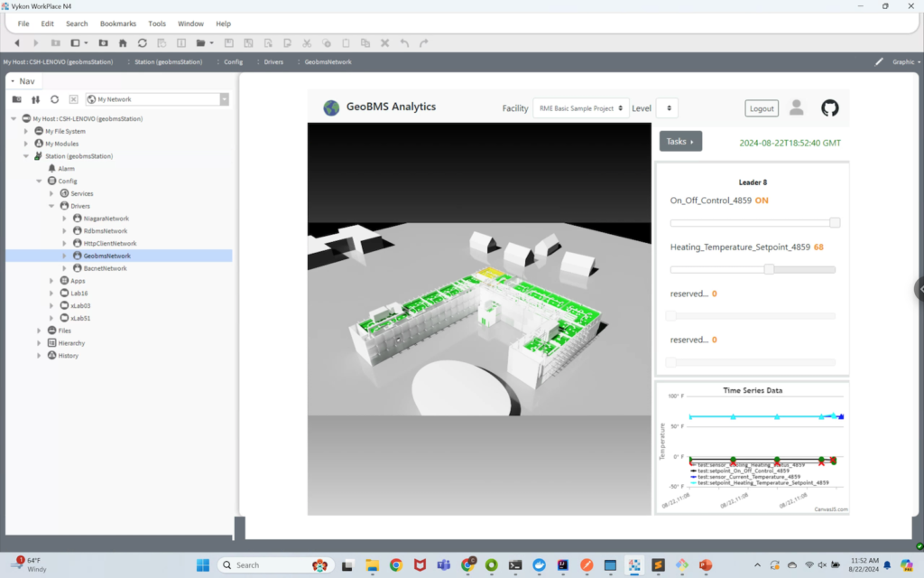The height and width of the screenshot is (578, 924).
Task: Expand the NiagaraNetwork tree node
Action: [x=65, y=219]
